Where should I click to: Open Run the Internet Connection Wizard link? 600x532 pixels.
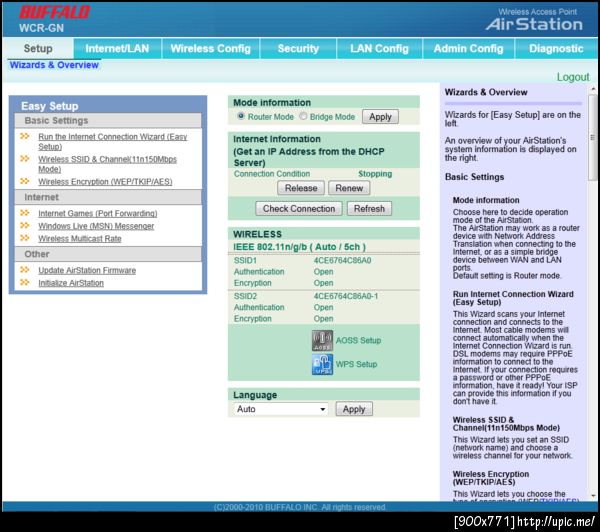tap(112, 141)
